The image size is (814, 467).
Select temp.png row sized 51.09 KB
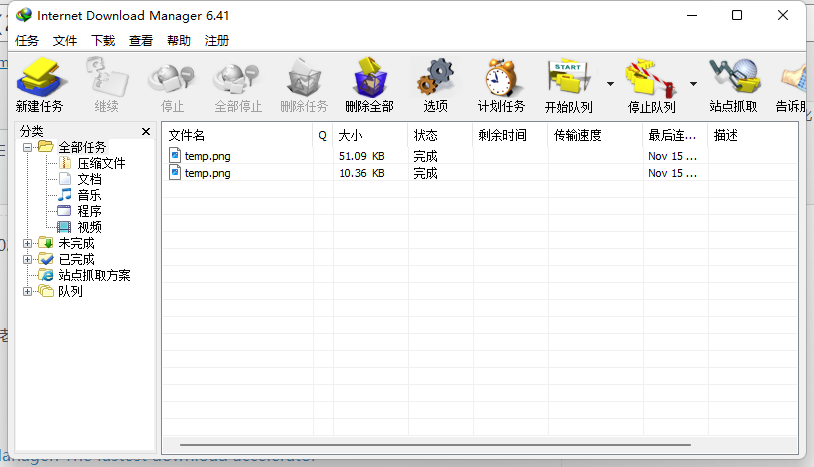coord(480,156)
